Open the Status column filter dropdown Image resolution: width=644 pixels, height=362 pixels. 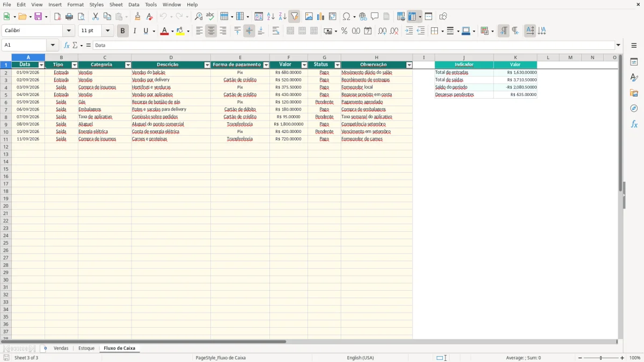click(x=338, y=65)
